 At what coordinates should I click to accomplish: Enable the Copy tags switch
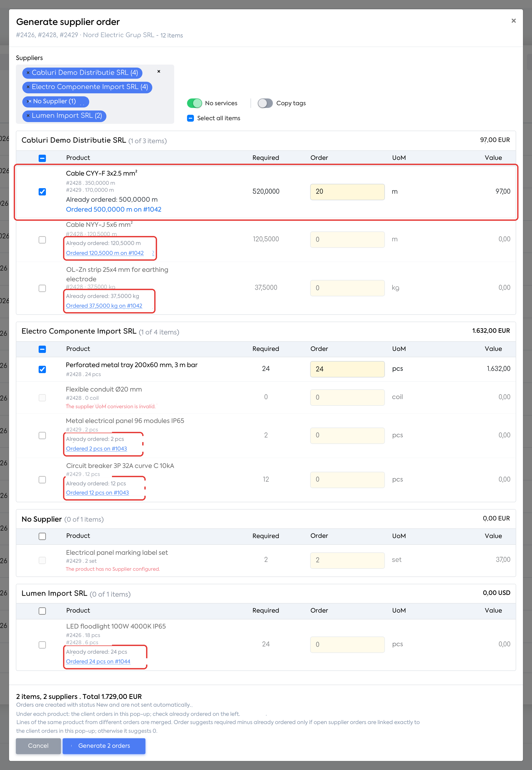tap(265, 103)
